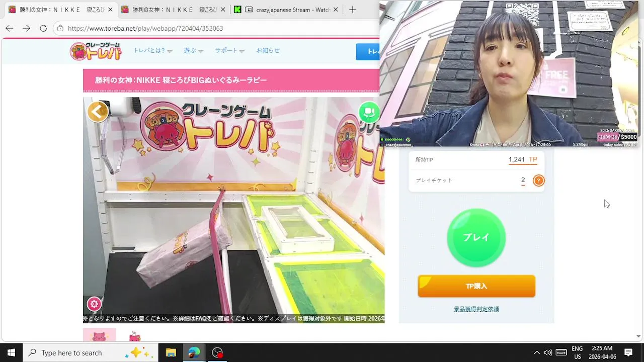This screenshot has width=644, height=362.
Task: Click the ENG US language indicator
Action: pos(577,352)
